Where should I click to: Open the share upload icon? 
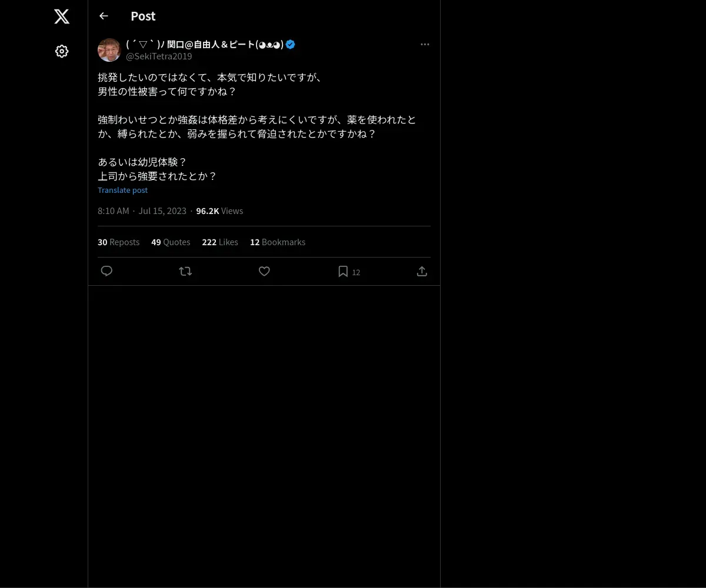422,271
